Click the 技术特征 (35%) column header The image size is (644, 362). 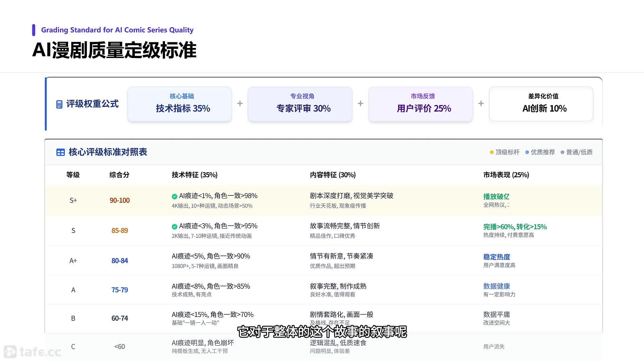point(195,175)
